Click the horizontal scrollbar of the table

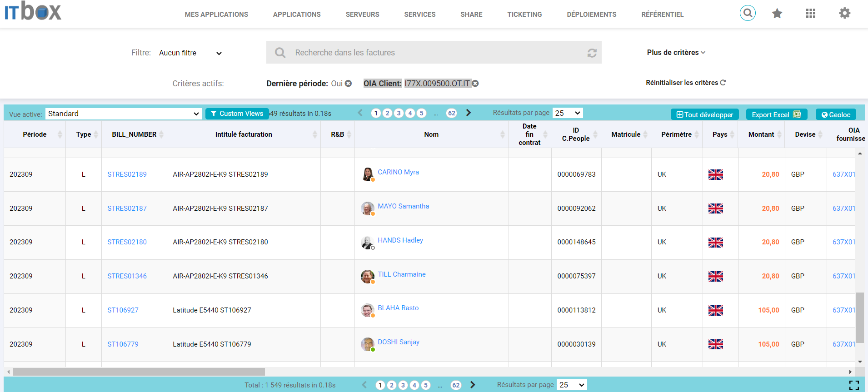139,372
